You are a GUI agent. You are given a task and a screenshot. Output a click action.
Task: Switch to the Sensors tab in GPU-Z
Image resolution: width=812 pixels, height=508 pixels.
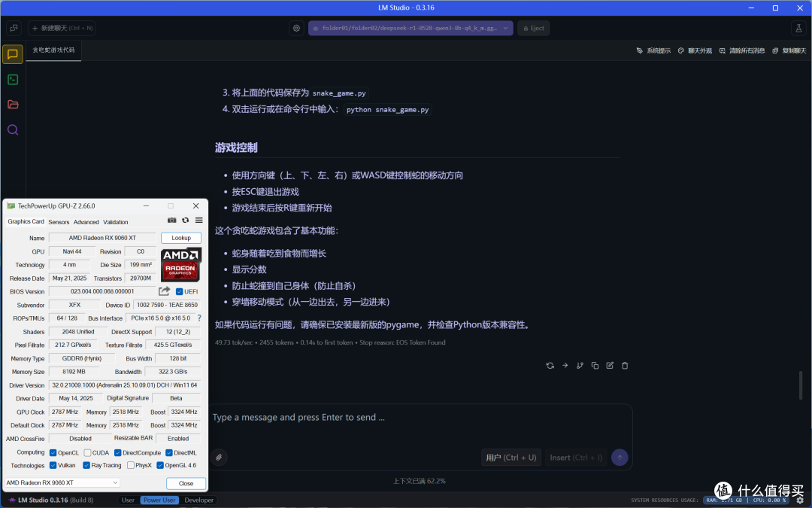pyautogui.click(x=59, y=222)
